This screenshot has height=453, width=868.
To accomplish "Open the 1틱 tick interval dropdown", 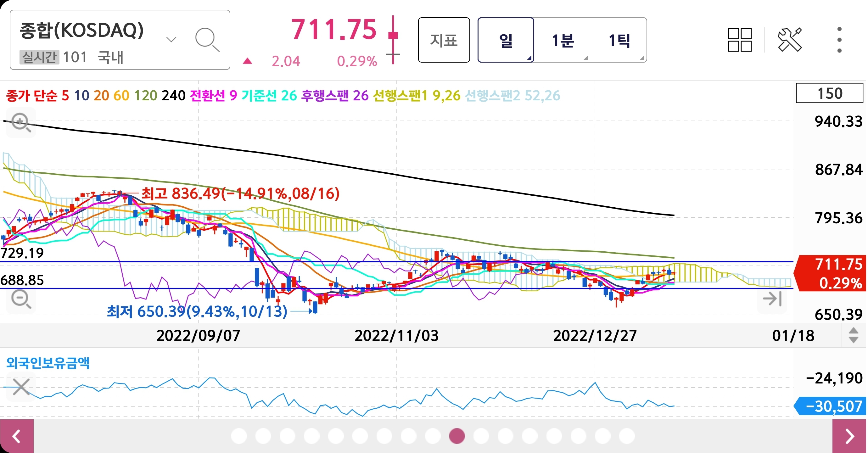I will click(x=619, y=40).
